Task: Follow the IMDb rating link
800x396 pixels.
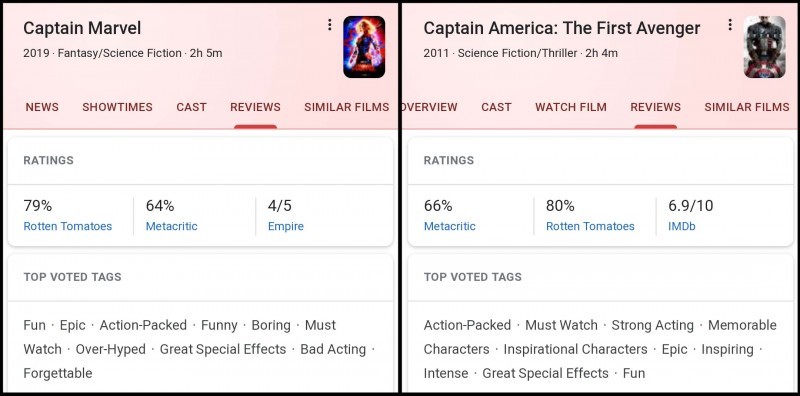Action: pyautogui.click(x=682, y=227)
